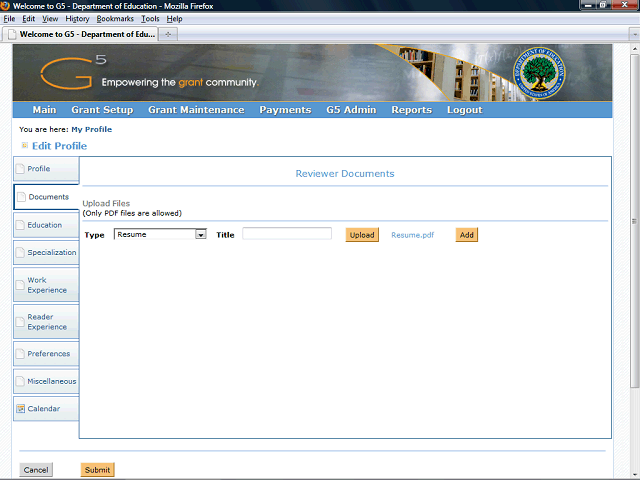
Task: Open the Edit menu
Action: [29, 19]
